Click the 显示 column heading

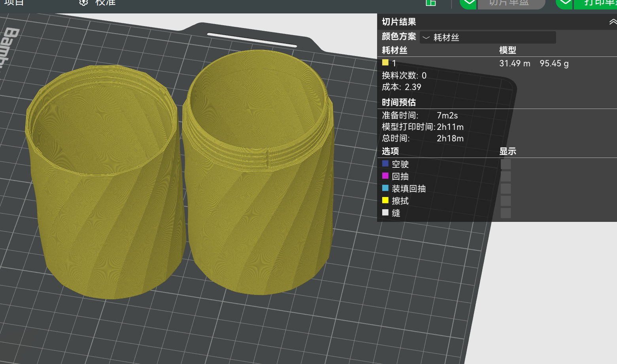[508, 151]
